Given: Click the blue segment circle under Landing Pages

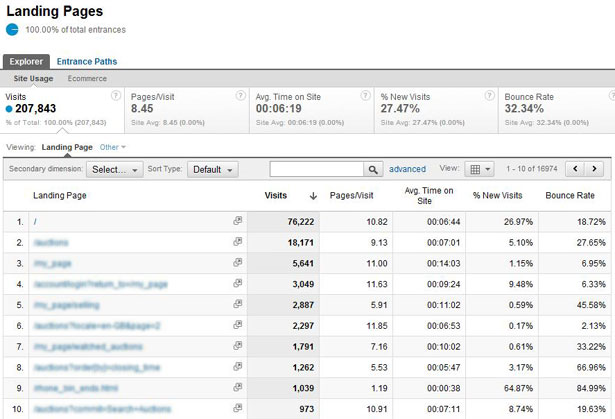Looking at the screenshot, I should 12,29.
